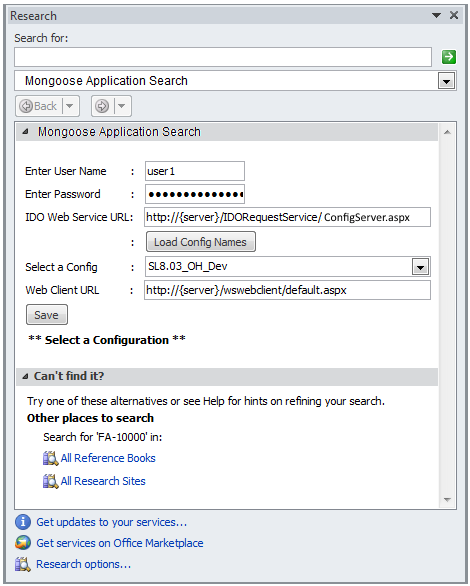The height and width of the screenshot is (586, 470).
Task: Close the Research pane
Action: click(454, 15)
